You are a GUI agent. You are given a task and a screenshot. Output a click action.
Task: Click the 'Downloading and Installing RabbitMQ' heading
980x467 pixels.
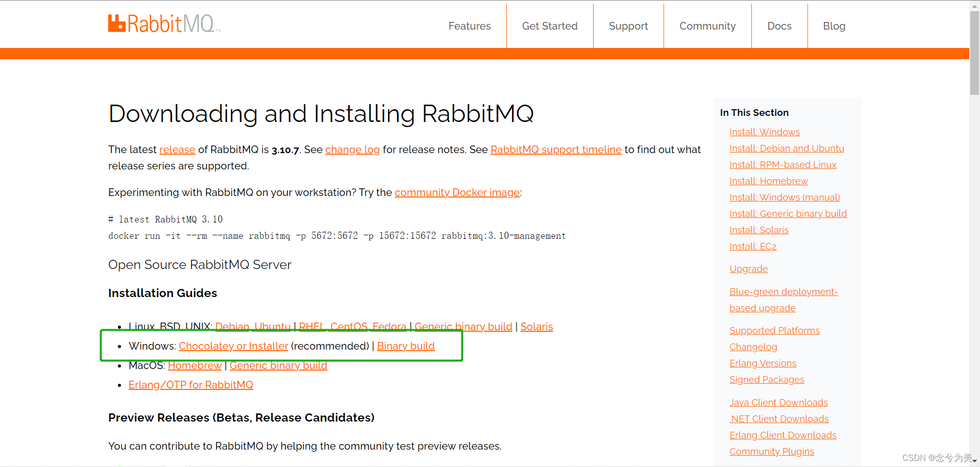(321, 113)
